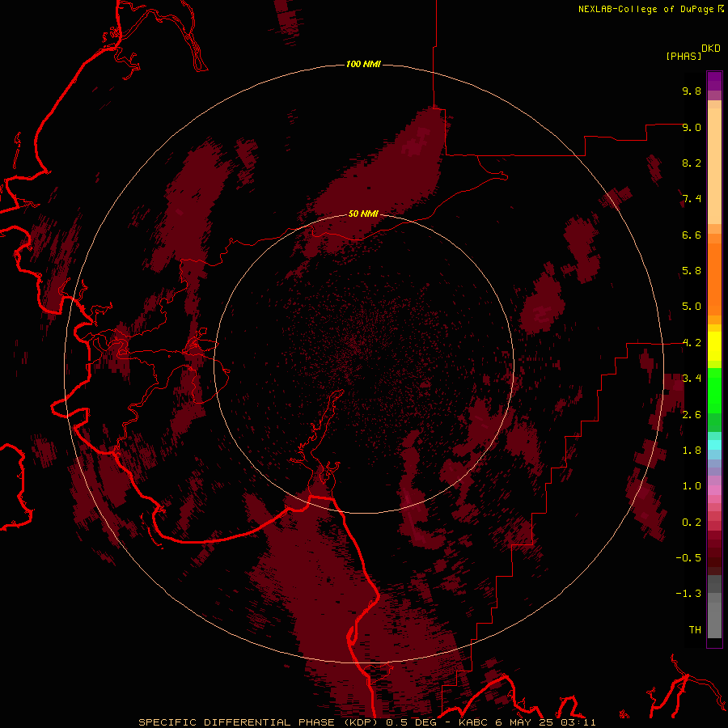
Task: Click the 6 MAY 25 date text
Action: tap(524, 722)
